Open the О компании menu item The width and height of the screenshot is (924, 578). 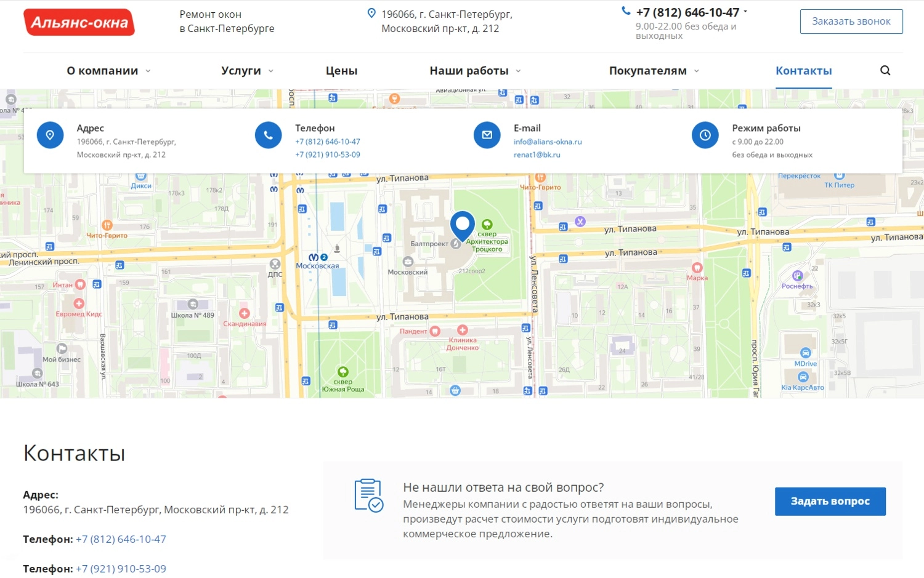[x=102, y=71]
